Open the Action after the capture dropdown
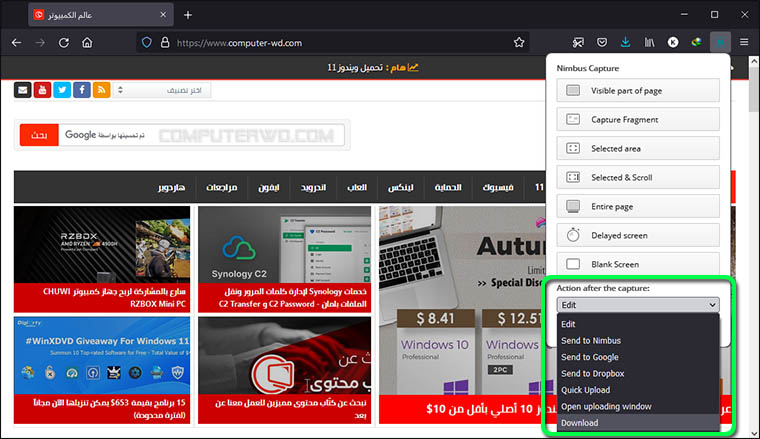 pos(638,305)
